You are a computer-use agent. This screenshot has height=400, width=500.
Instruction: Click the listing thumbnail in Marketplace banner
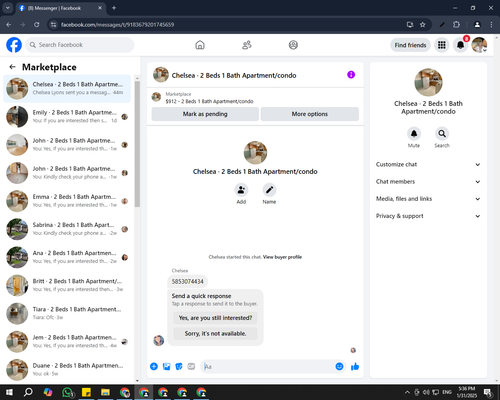[x=156, y=97]
